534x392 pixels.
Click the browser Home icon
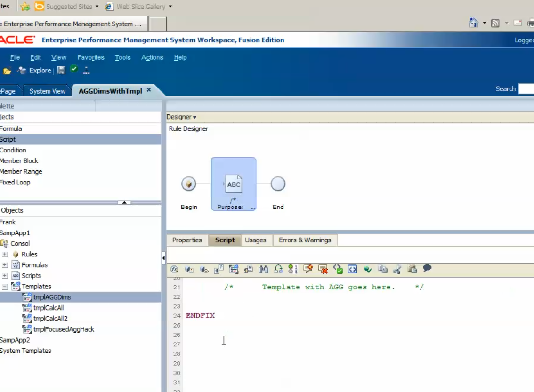point(473,23)
